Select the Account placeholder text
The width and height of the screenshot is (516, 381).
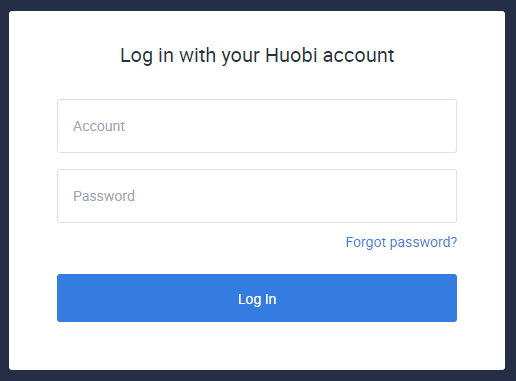coord(99,126)
